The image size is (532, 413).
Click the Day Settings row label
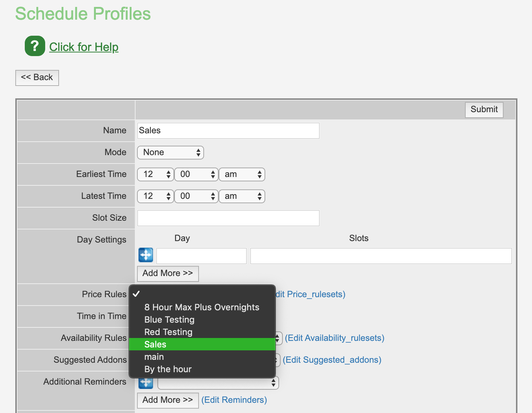click(x=102, y=240)
